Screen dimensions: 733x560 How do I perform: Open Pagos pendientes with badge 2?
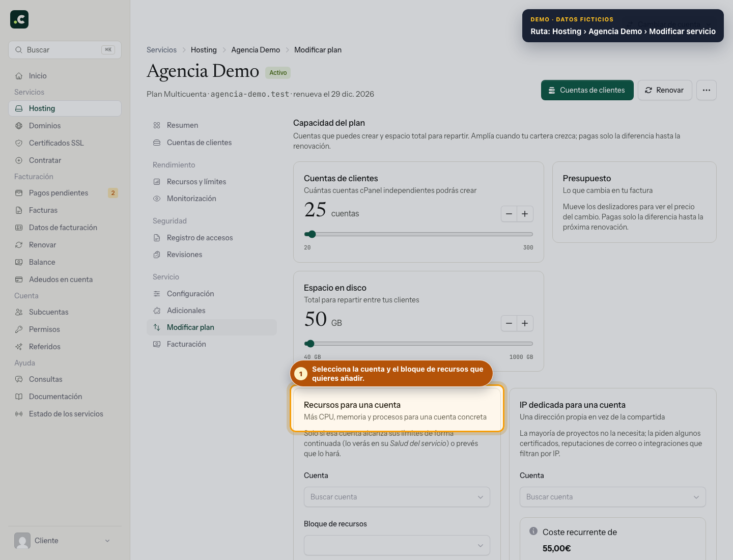pyautogui.click(x=65, y=193)
